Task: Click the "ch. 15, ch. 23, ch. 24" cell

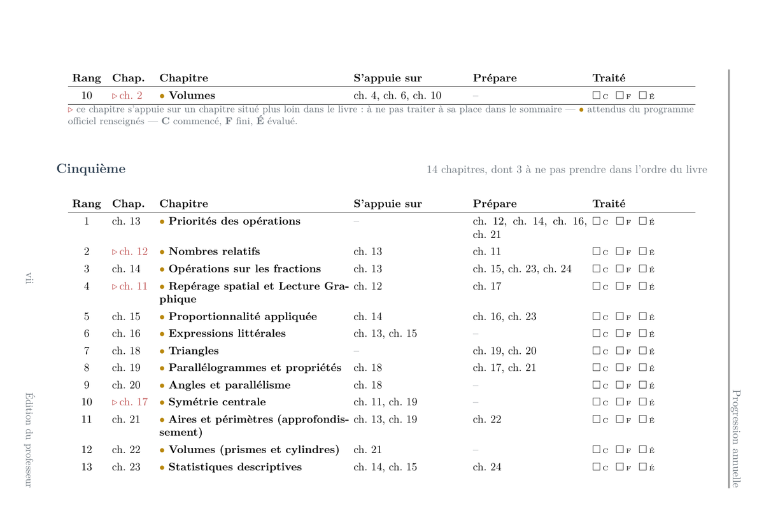Action: pyautogui.click(x=522, y=269)
